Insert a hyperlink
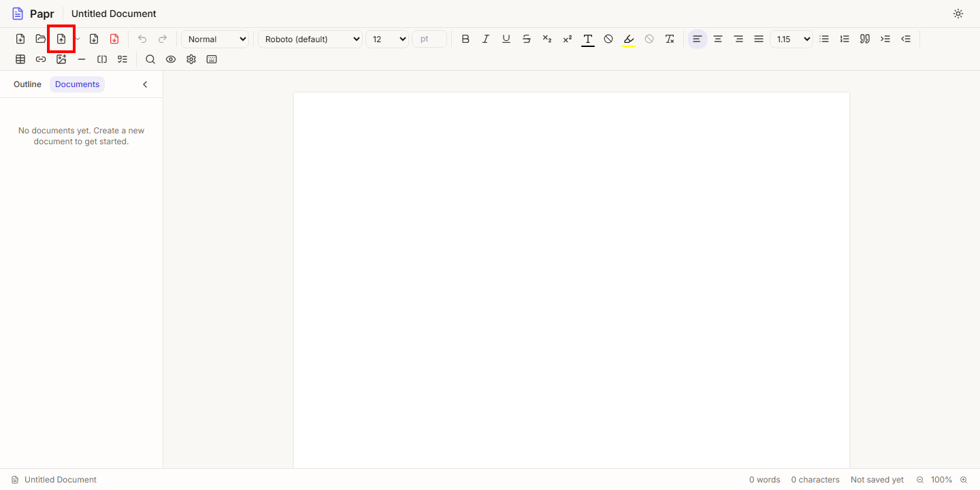Viewport: 980px width, 490px height. coord(41,60)
